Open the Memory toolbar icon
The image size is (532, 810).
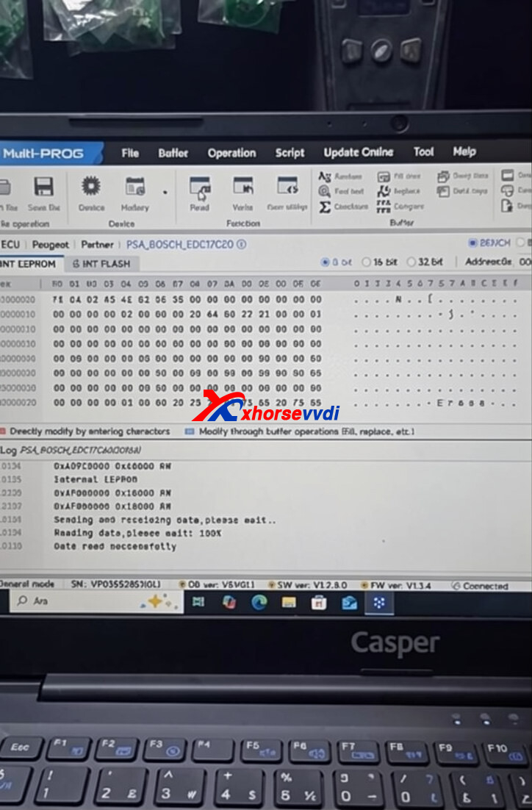click(x=135, y=187)
